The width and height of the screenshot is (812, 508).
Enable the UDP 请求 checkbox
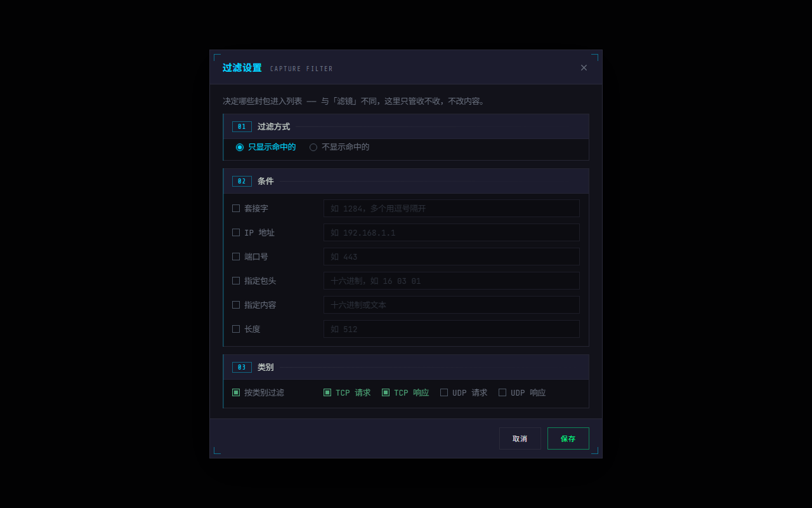[x=444, y=392]
